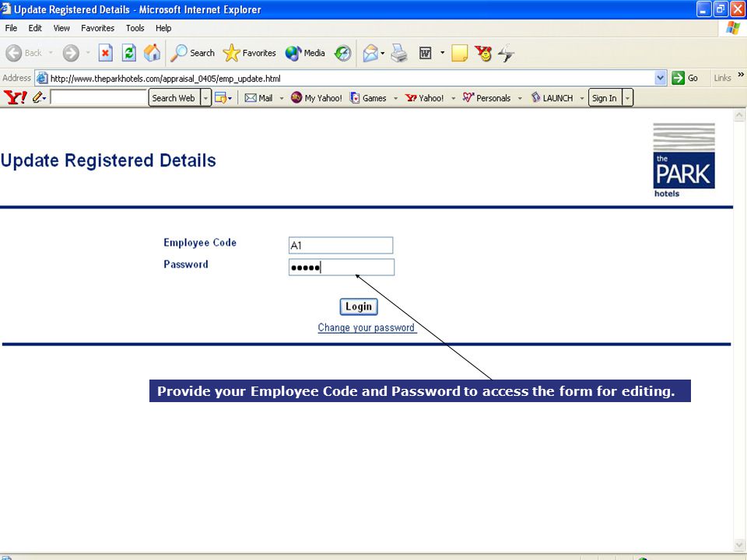This screenshot has width=747, height=560.
Task: Open Favorites star in toolbar
Action: click(x=249, y=53)
